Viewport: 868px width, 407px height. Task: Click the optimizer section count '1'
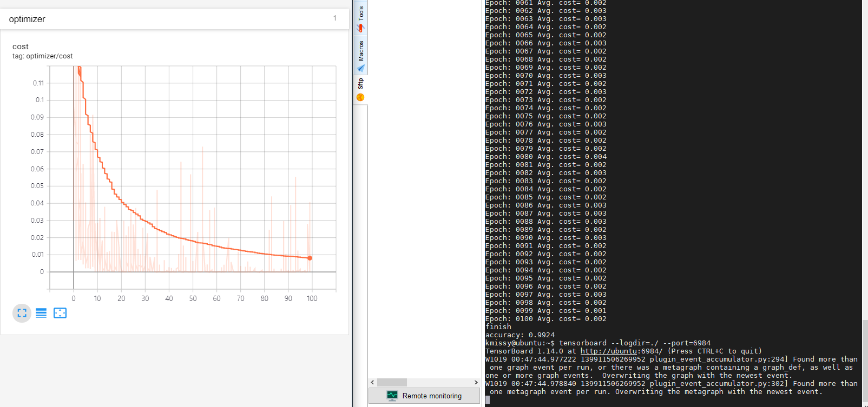335,18
